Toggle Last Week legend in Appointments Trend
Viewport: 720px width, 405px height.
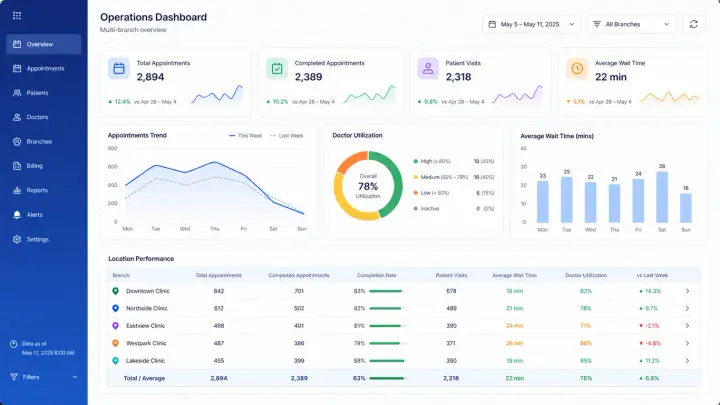click(287, 135)
